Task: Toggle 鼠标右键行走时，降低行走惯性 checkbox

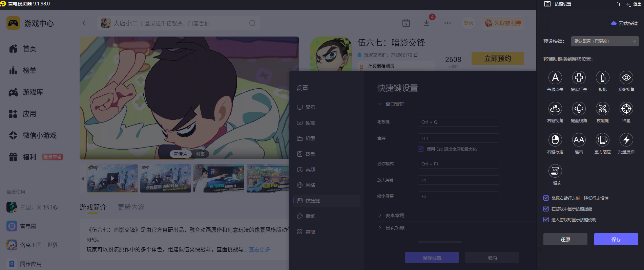Action: (546, 198)
